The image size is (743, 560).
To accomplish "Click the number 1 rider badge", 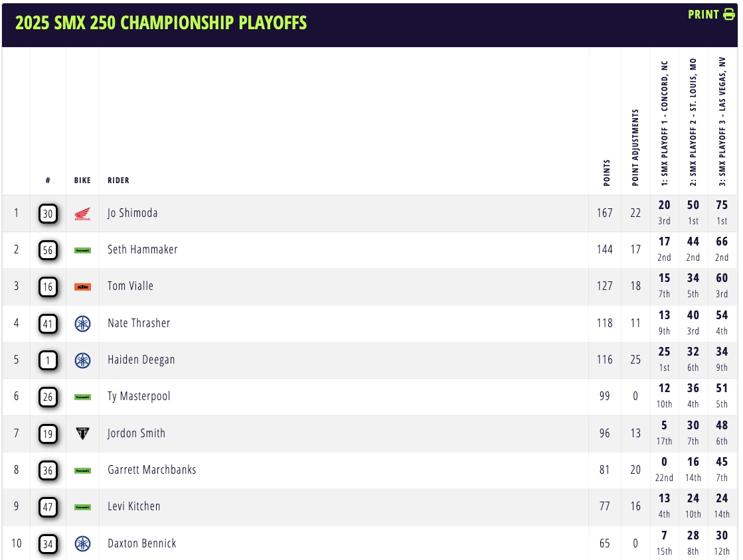I will click(x=48, y=360).
